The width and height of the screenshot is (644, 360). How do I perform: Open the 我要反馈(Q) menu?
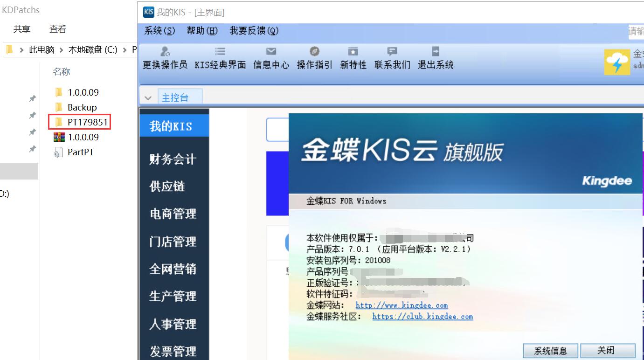pos(254,31)
